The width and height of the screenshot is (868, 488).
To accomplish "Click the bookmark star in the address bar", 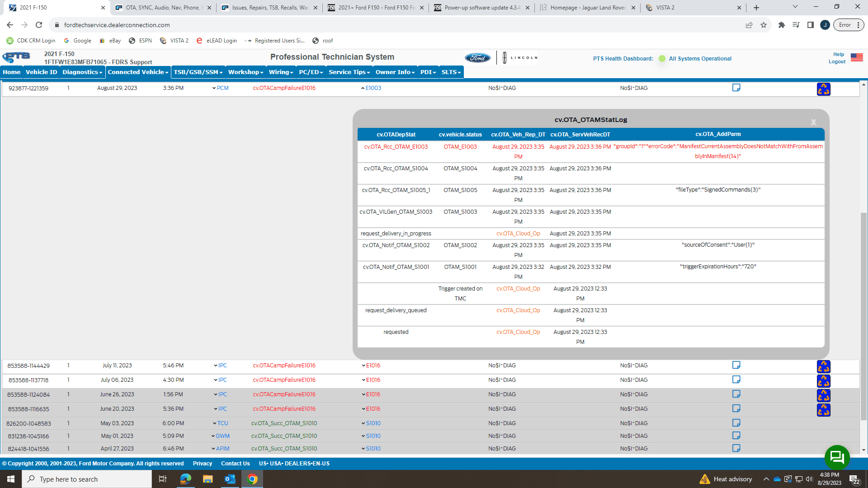I will [764, 25].
